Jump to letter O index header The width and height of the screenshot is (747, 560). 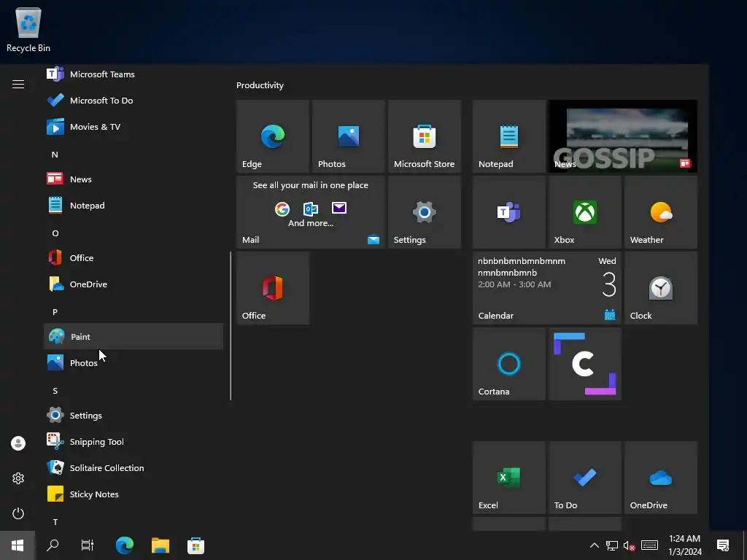coord(55,233)
